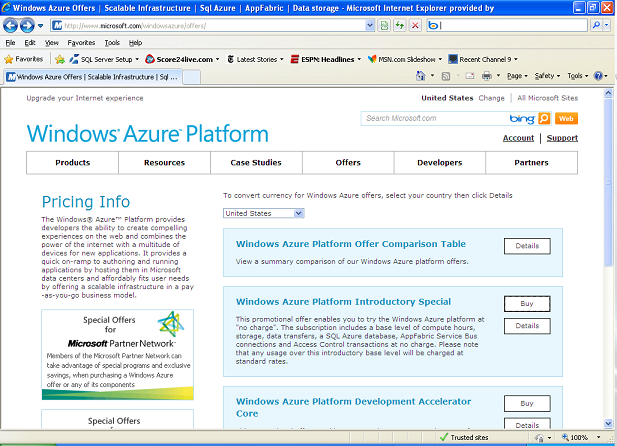Screen dimensions: 617x446
Task: Click the Change country link
Action: click(x=491, y=98)
